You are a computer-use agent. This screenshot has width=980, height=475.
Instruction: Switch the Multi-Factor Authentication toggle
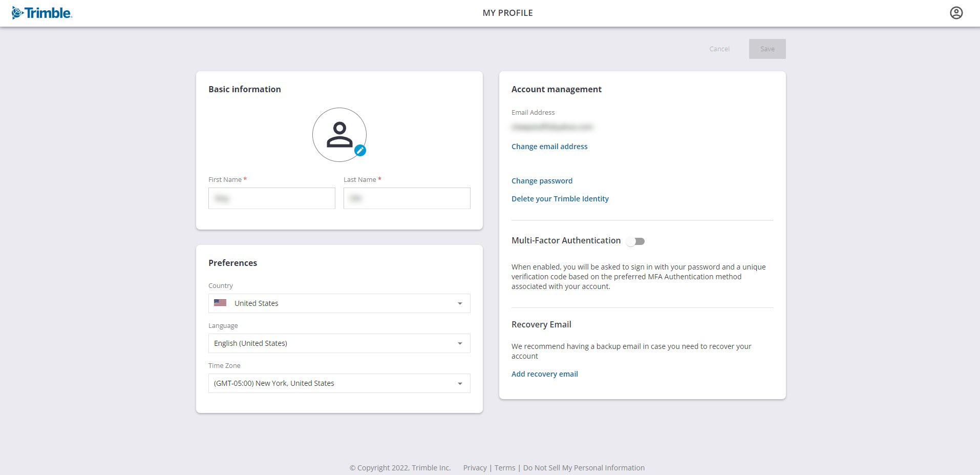pos(635,241)
